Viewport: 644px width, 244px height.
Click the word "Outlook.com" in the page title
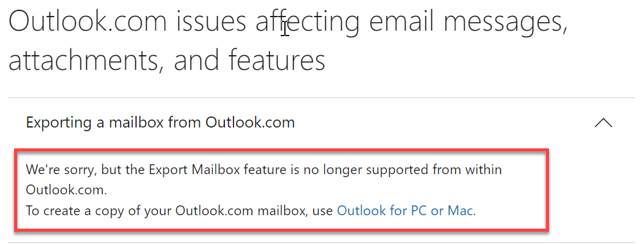tap(88, 22)
